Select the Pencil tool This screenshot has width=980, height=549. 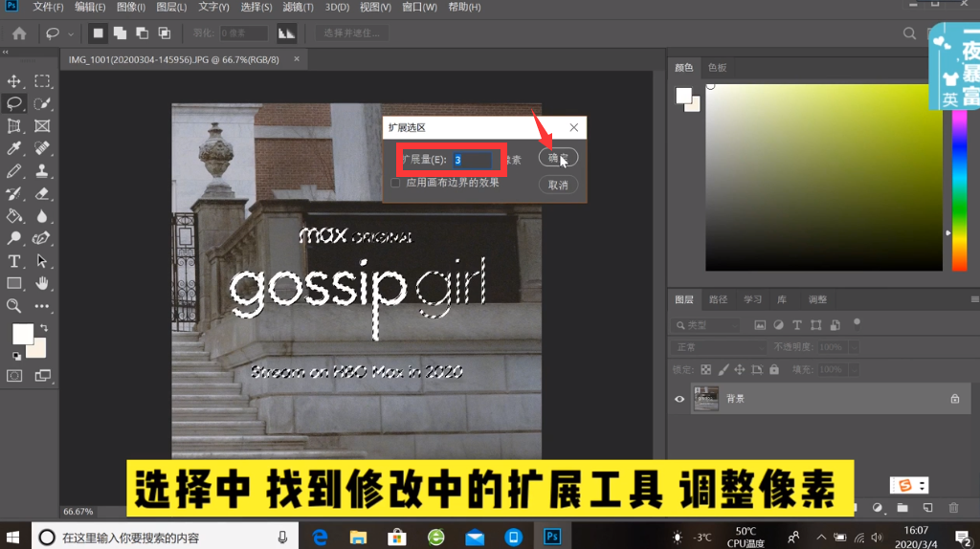pyautogui.click(x=13, y=171)
